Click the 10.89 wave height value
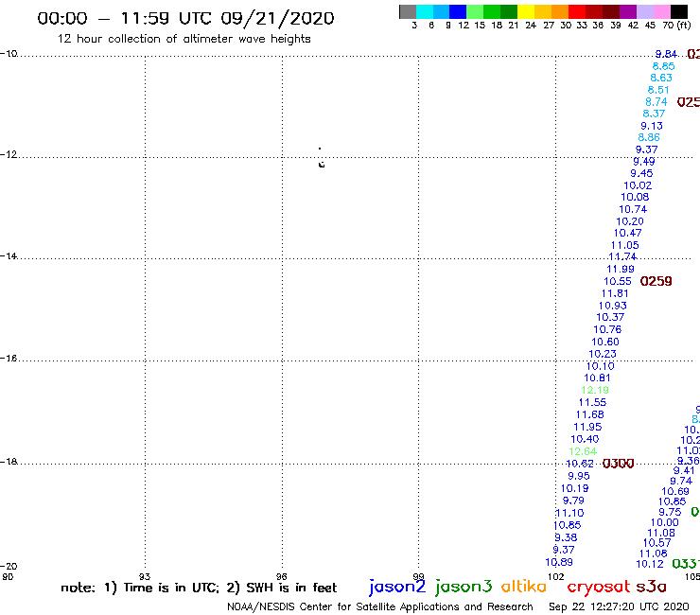 (559, 562)
